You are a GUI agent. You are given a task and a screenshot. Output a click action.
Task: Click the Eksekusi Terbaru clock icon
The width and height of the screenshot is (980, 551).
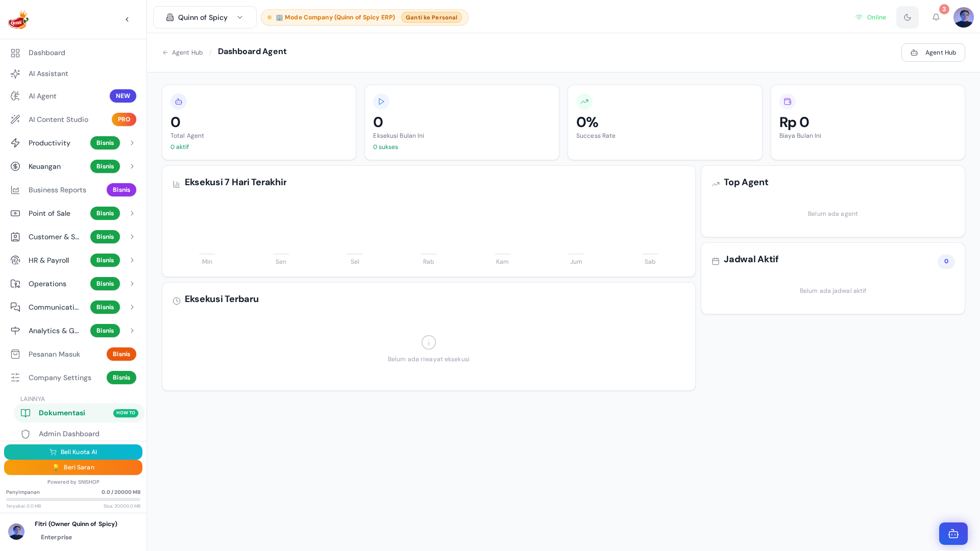coord(177,301)
